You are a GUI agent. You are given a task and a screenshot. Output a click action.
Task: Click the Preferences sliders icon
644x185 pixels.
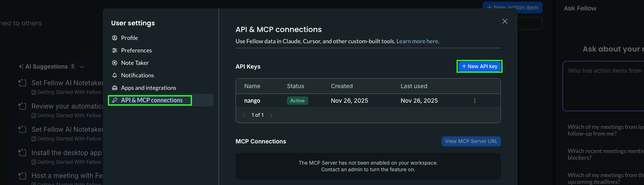coord(114,50)
